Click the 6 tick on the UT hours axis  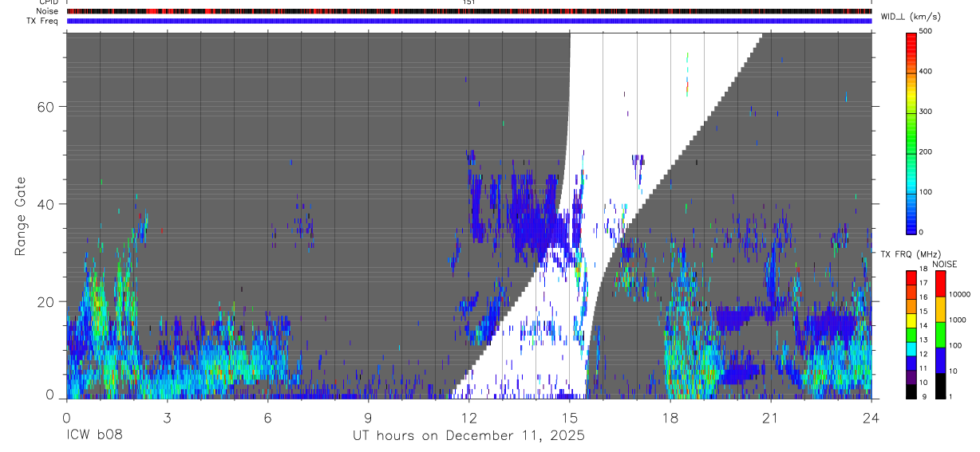click(267, 417)
